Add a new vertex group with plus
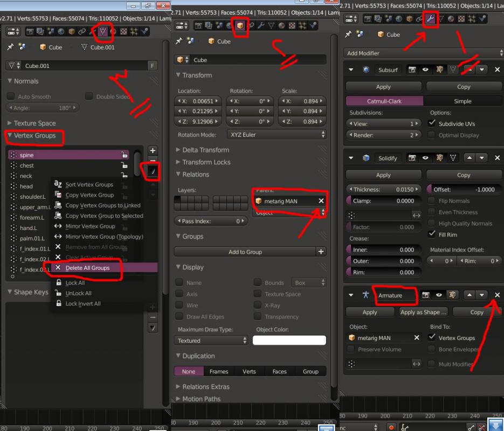This screenshot has width=504, height=431. (x=153, y=150)
